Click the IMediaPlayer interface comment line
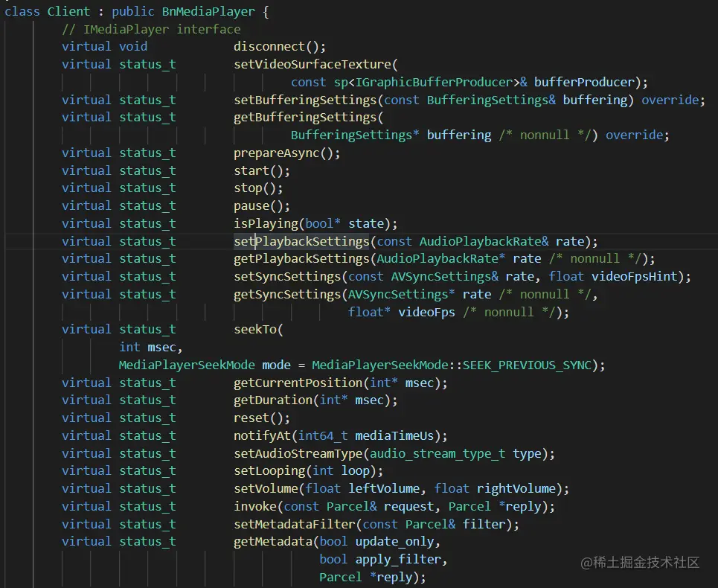The image size is (718, 588). coord(151,29)
